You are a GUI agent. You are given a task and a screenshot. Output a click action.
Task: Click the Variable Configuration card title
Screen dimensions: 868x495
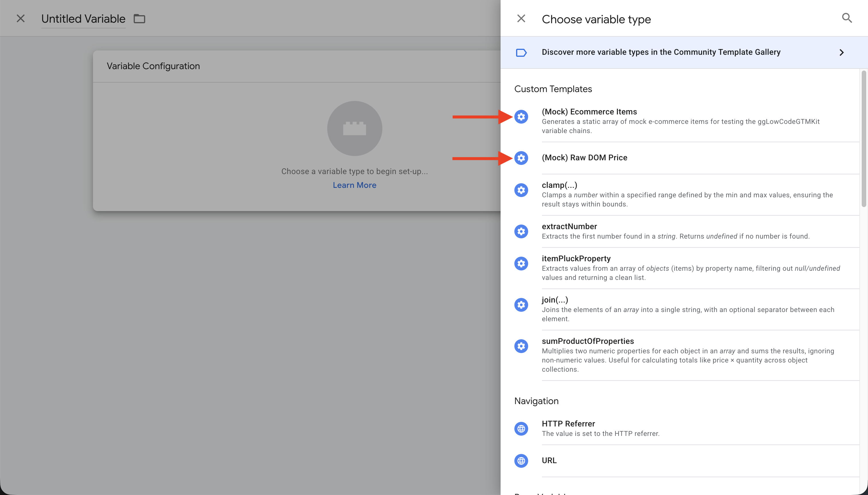(x=153, y=66)
